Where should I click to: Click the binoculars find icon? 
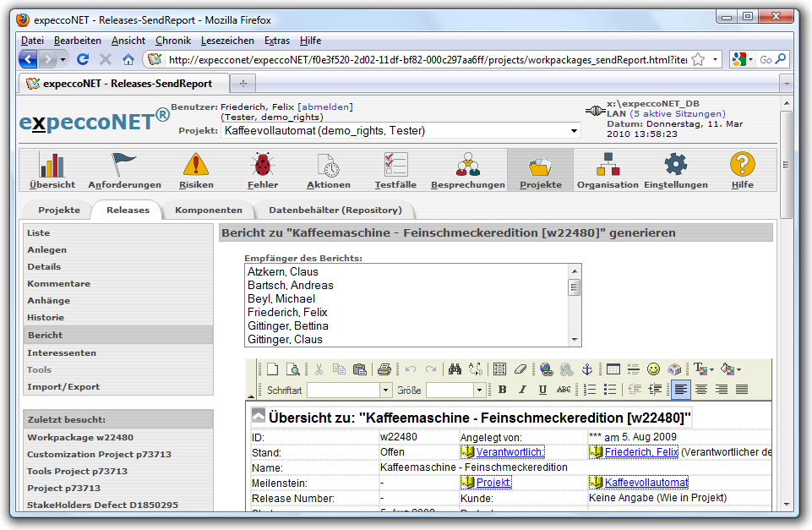(x=455, y=369)
